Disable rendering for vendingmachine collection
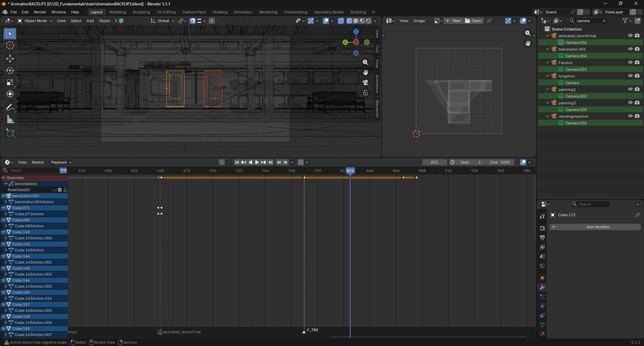644x346 pixels. (637, 116)
